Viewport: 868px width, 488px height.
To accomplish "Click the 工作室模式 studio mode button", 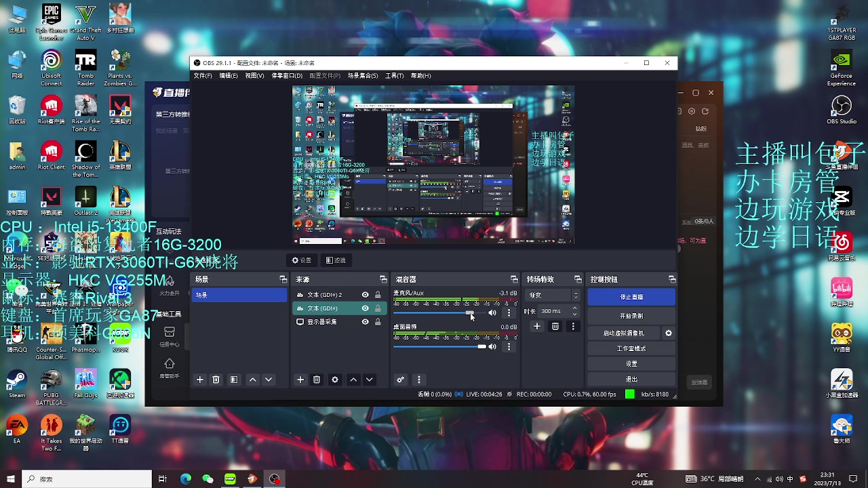I will (x=631, y=348).
